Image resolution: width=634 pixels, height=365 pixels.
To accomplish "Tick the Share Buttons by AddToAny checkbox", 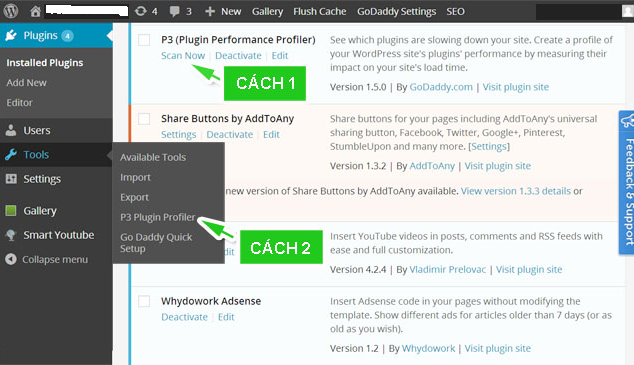I will click(x=144, y=119).
